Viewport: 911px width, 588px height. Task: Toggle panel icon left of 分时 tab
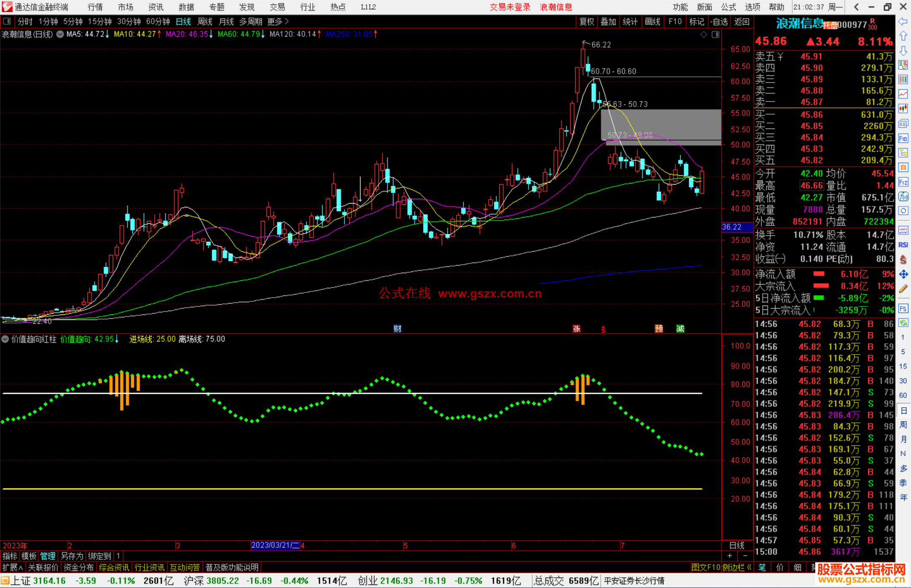coord(7,21)
